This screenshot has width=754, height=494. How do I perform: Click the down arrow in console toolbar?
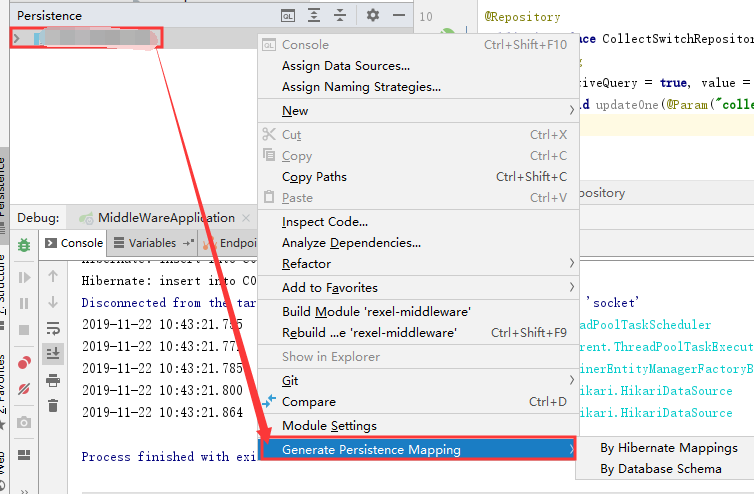53,302
